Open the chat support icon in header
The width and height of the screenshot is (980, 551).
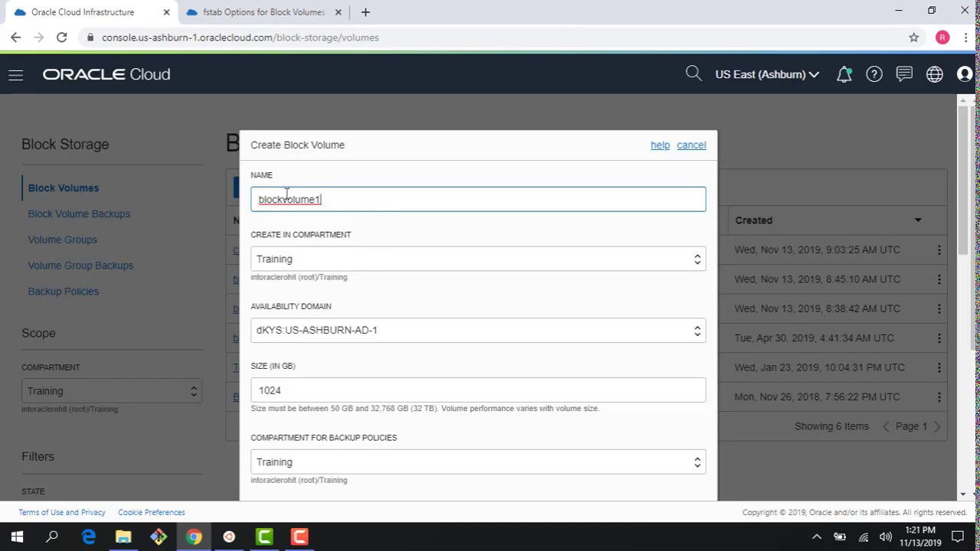pos(904,74)
